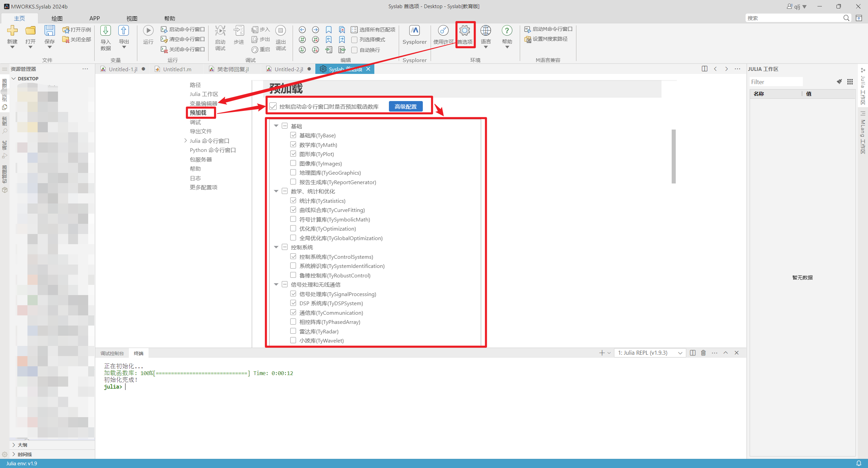Save using the 保存 disk icon

(x=50, y=31)
